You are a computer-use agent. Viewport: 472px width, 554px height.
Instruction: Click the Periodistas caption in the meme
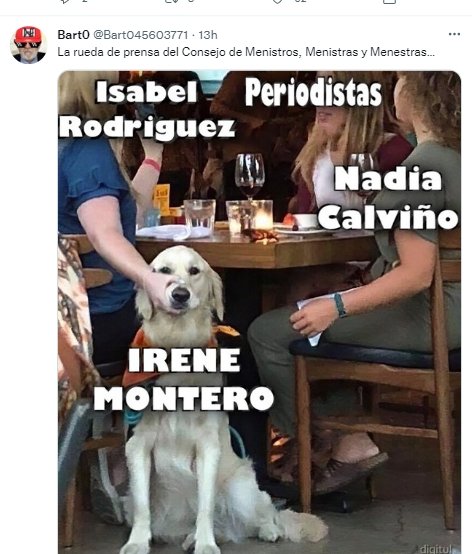[313, 92]
